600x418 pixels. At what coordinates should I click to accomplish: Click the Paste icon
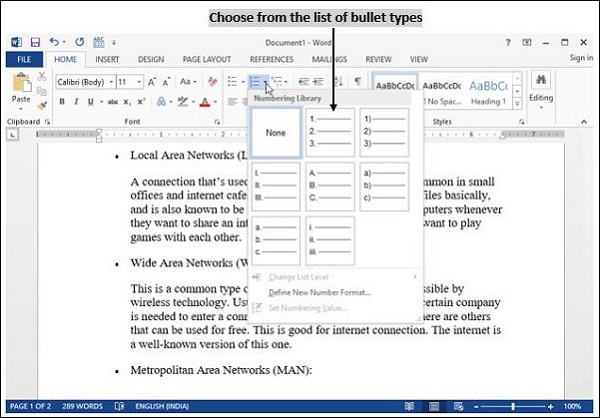20,92
